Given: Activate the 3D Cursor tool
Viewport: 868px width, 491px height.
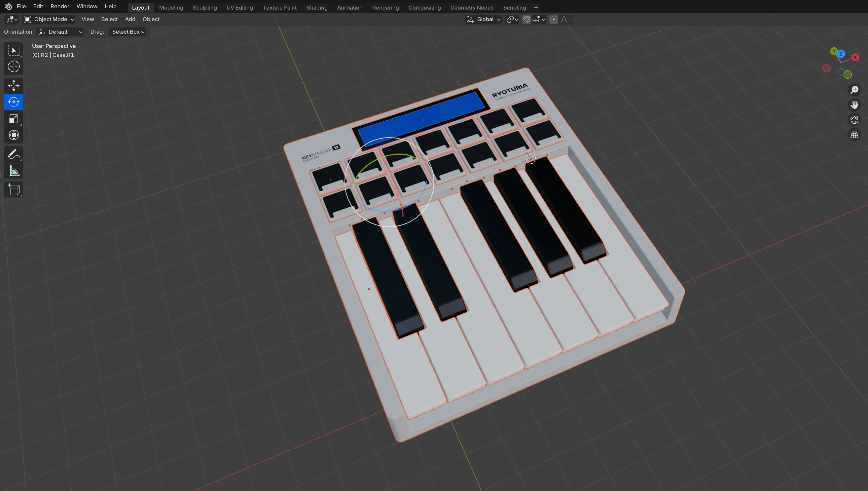Looking at the screenshot, I should click(x=14, y=67).
